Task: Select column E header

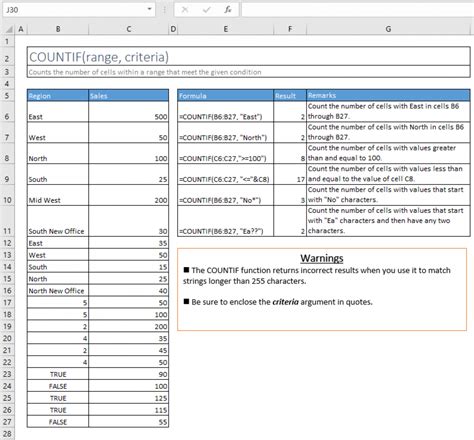Action: tap(226, 29)
